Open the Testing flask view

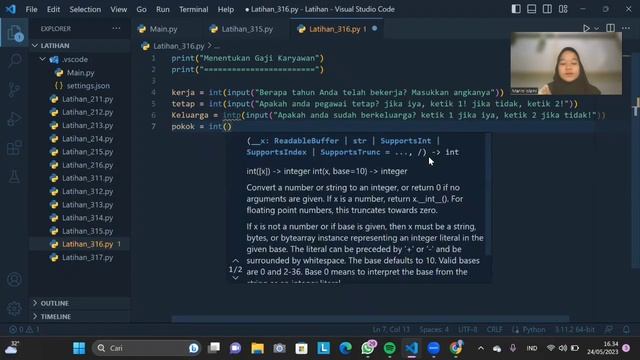15,177
